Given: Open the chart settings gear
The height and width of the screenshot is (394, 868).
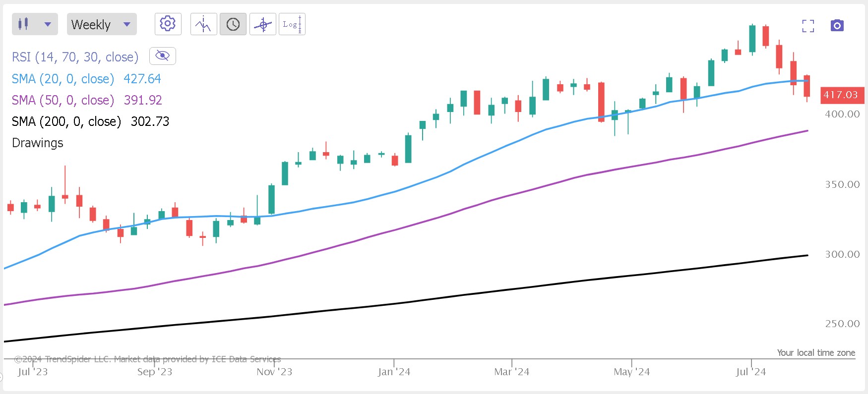Looking at the screenshot, I should (x=168, y=24).
